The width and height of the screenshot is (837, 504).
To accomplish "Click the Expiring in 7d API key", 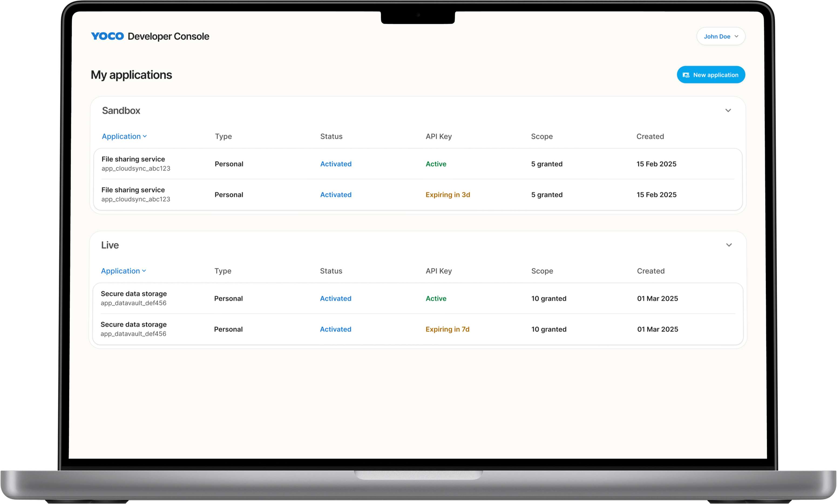I will pos(447,329).
